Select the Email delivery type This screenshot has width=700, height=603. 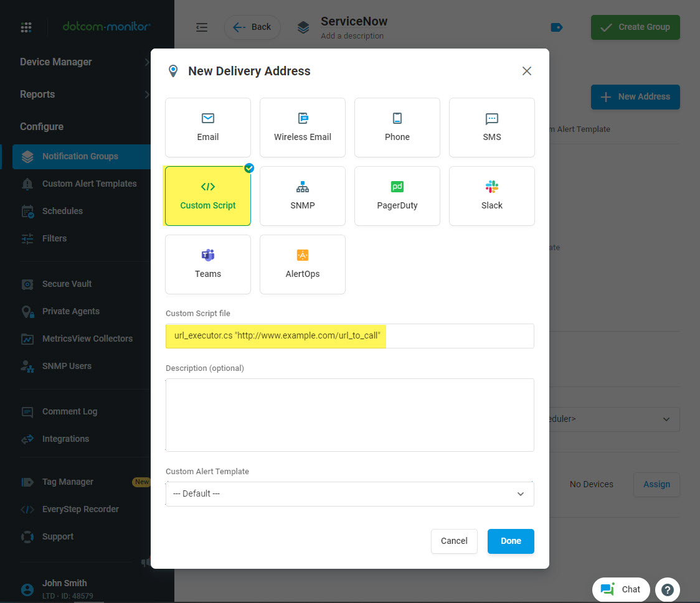208,128
